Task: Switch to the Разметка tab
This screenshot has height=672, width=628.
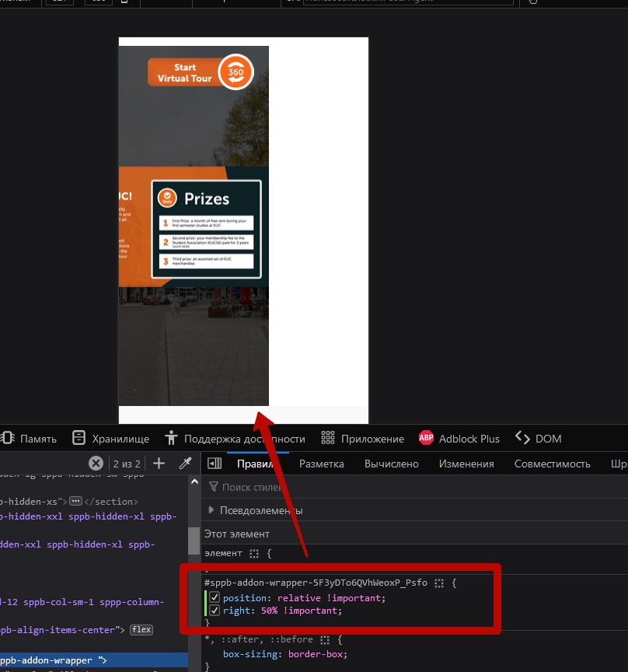Action: click(x=321, y=464)
